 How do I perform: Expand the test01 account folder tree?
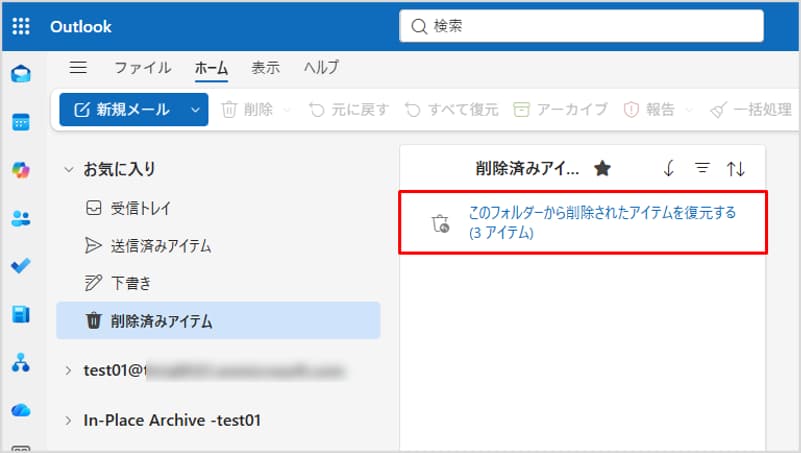pyautogui.click(x=68, y=370)
